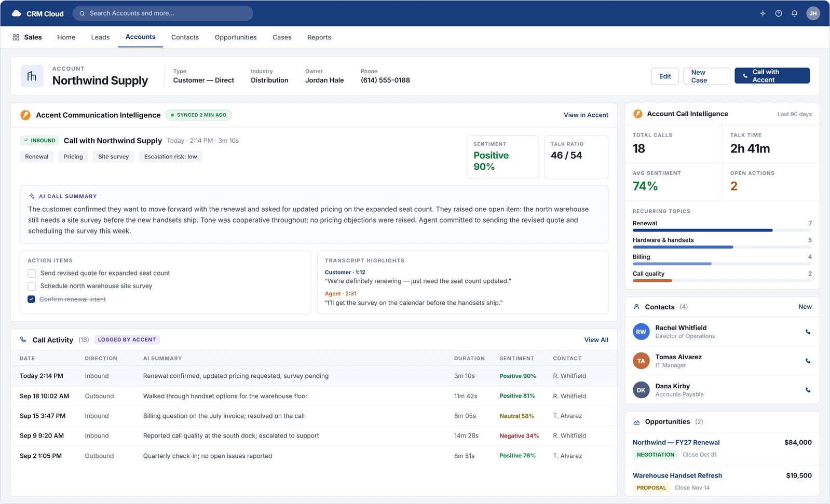Open the Warehouse Handset Refresh opportunity

[x=677, y=475]
